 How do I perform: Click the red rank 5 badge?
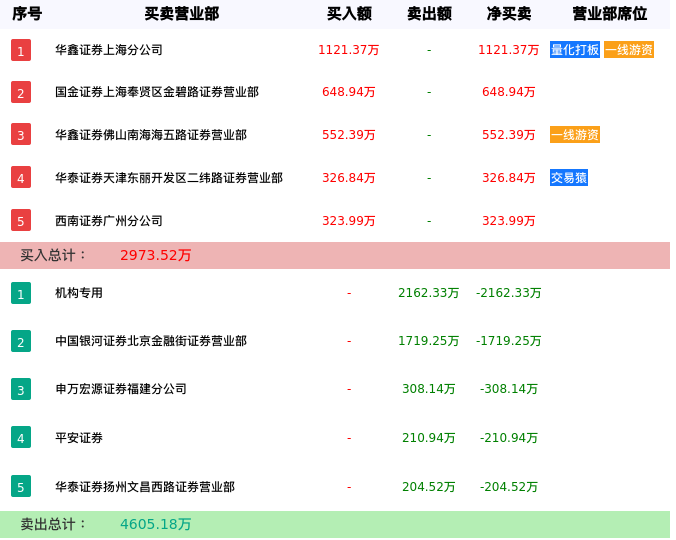pos(21,220)
